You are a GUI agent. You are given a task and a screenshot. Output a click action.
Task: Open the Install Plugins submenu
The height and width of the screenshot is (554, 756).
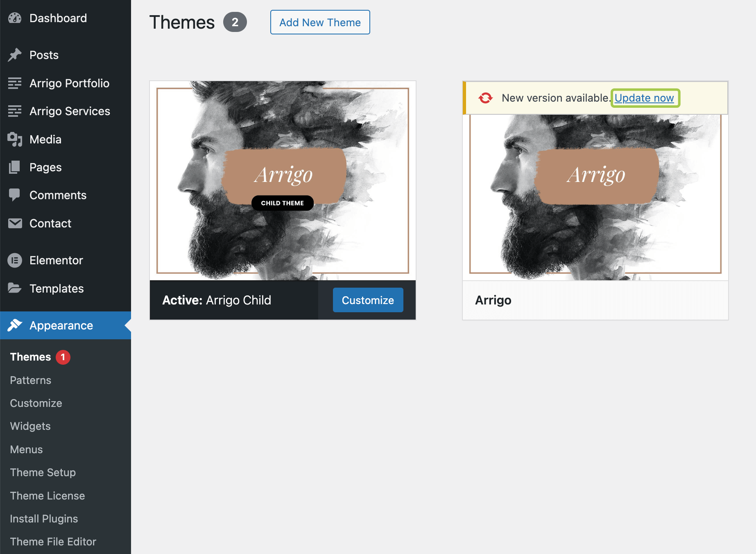[44, 519]
